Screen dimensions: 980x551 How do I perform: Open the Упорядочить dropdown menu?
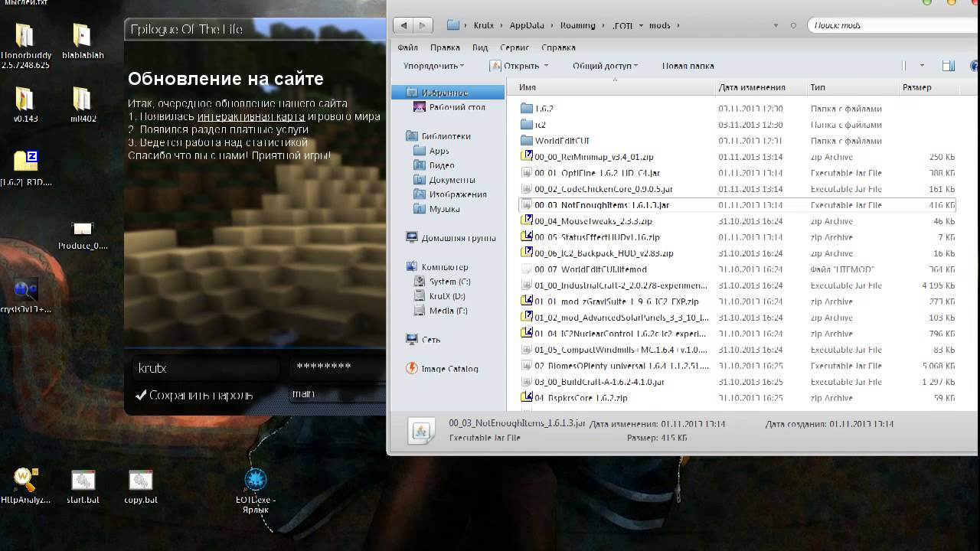pos(433,66)
